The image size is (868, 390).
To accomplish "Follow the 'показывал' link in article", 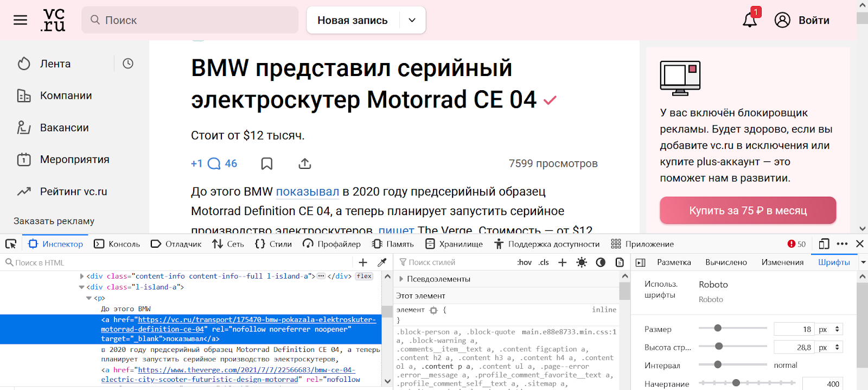I will [308, 192].
